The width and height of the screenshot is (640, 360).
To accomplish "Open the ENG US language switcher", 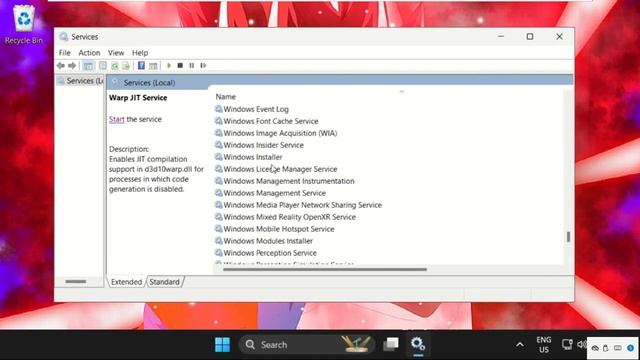I will coord(544,345).
